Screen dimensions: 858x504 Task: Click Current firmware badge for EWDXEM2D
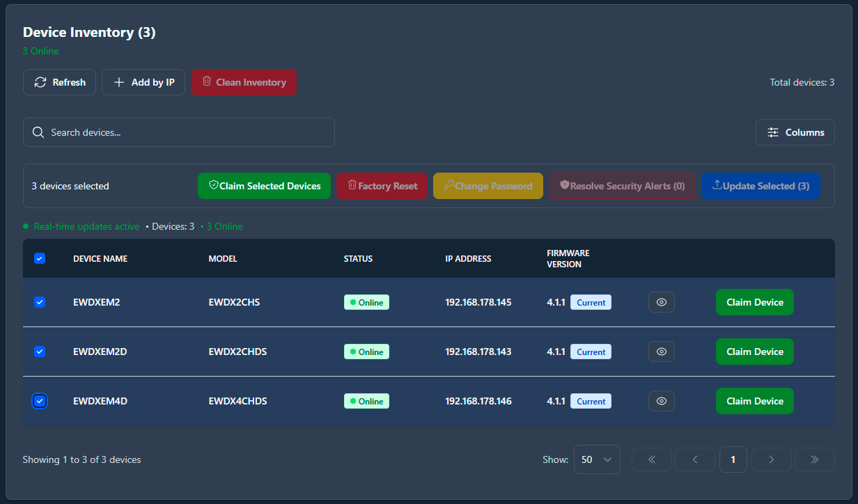(591, 352)
